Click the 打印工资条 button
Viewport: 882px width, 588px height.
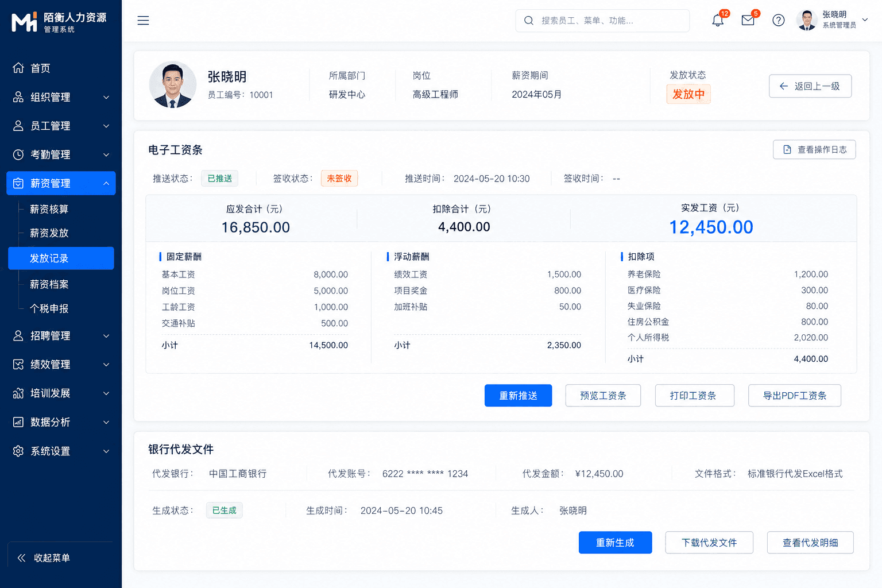(x=694, y=396)
